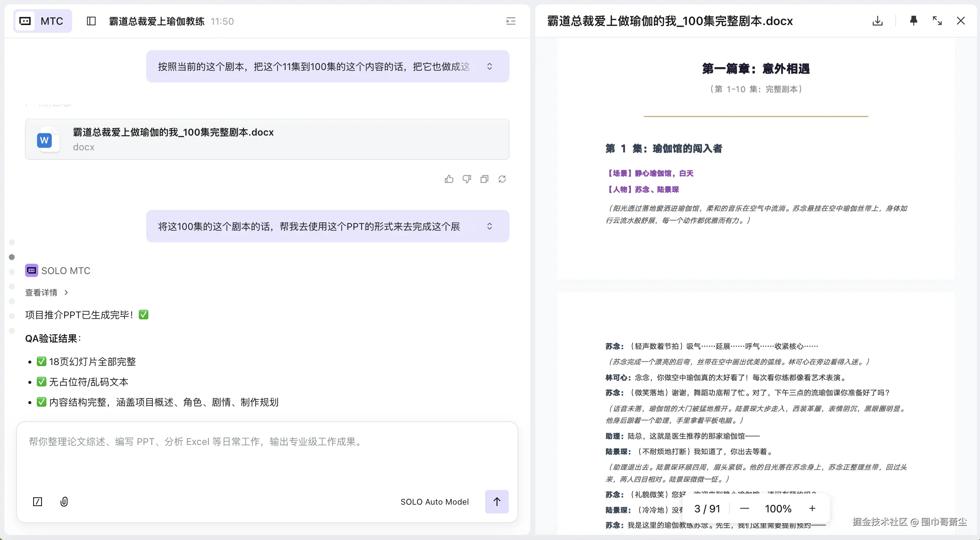This screenshot has height=540, width=980.
Task: Copy the assistant's response
Action: [x=484, y=179]
